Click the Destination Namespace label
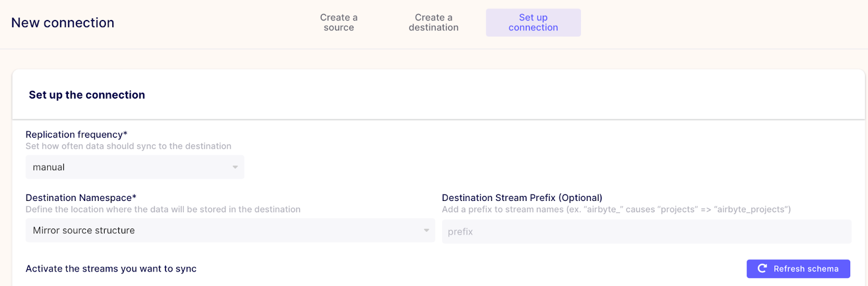This screenshot has width=868, height=286. tap(81, 198)
